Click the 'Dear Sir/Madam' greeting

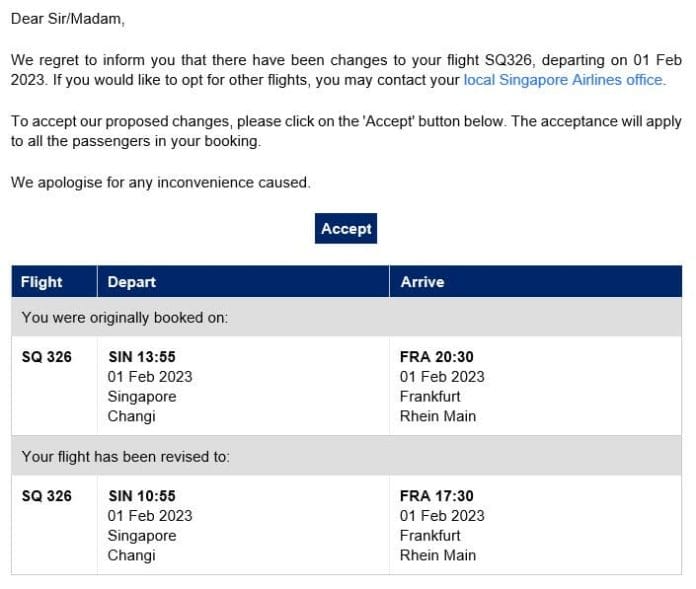68,18
